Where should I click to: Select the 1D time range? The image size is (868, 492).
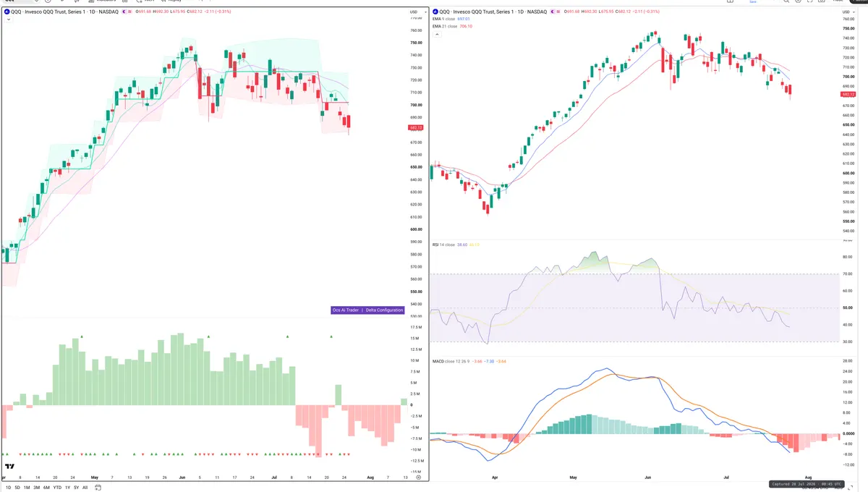tap(8, 488)
